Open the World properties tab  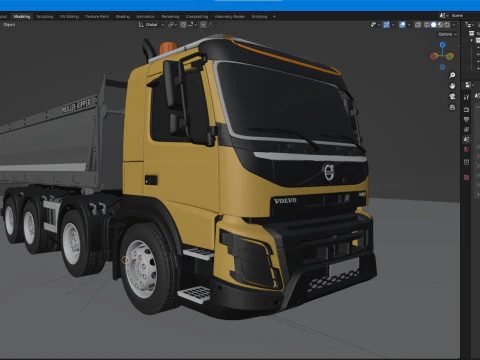click(x=466, y=149)
